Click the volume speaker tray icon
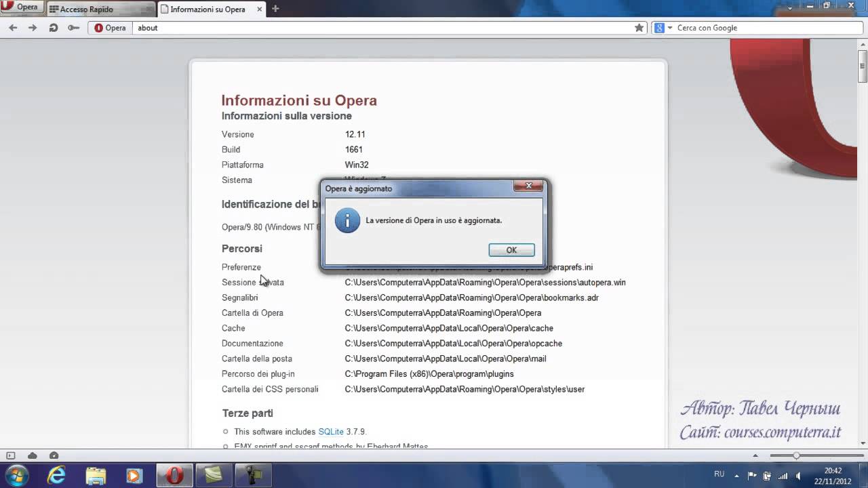This screenshot has height=488, width=868. tap(797, 475)
